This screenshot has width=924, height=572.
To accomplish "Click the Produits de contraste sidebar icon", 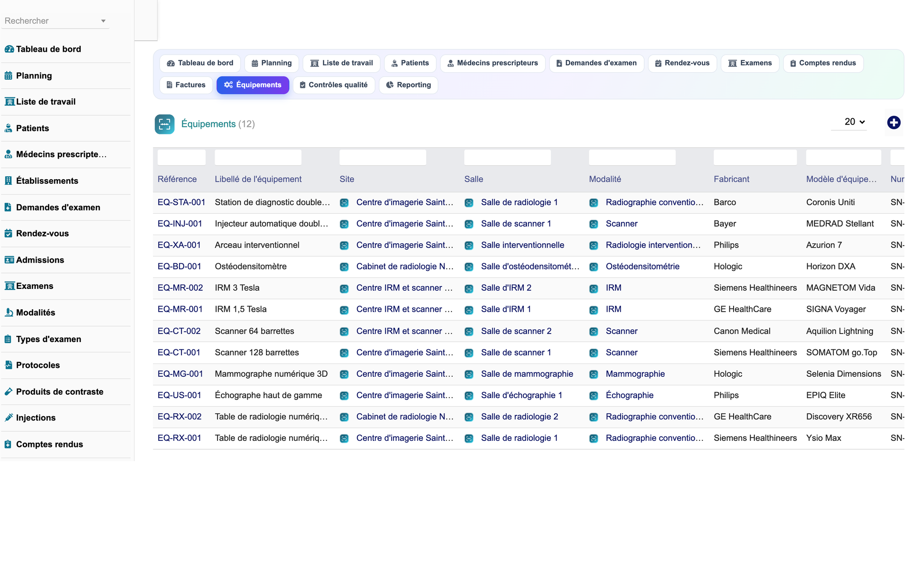I will click(x=9, y=391).
